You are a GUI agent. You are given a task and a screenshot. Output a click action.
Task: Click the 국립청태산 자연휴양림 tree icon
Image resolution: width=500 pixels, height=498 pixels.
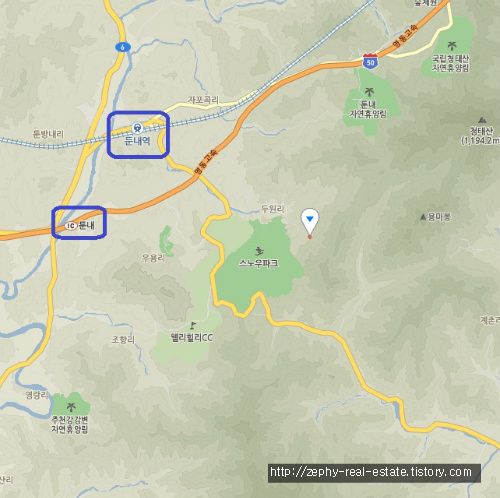click(x=451, y=45)
